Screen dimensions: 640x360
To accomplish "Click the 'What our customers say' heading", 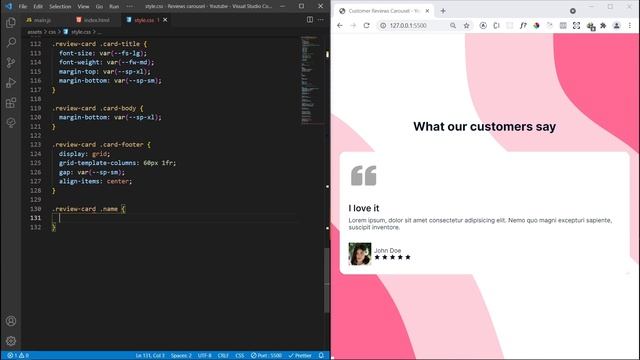I will (x=484, y=127).
